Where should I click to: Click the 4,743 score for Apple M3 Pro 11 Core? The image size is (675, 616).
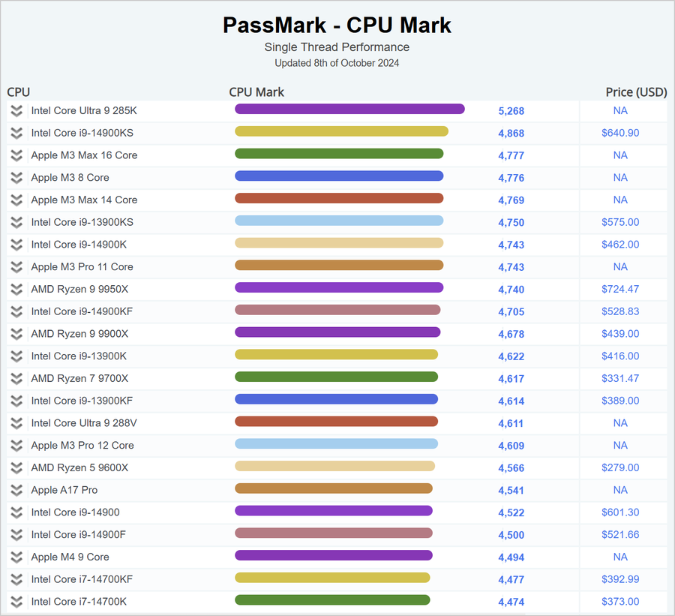coord(511,268)
